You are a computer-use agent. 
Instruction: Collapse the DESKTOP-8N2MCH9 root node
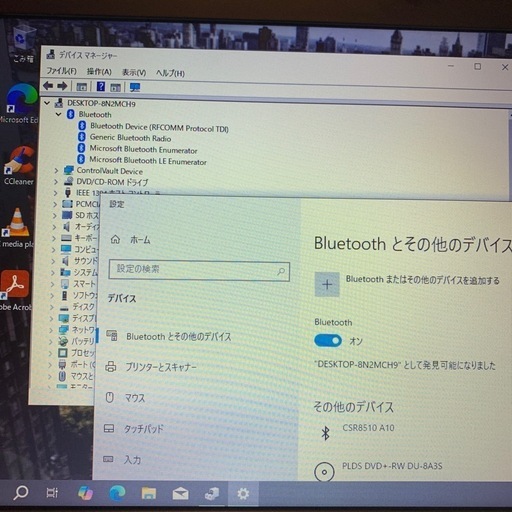coord(47,103)
